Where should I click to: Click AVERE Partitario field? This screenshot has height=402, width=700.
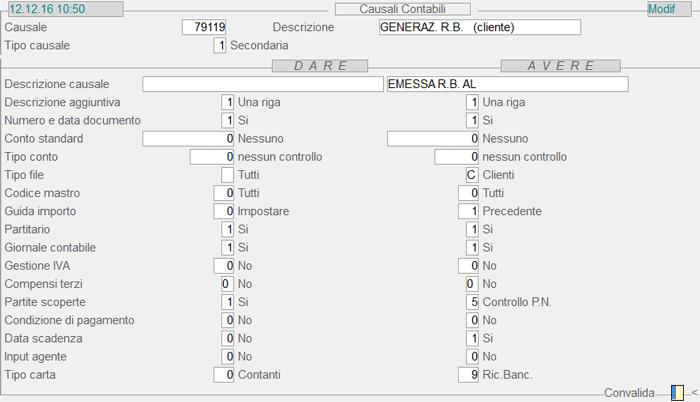pyautogui.click(x=472, y=230)
